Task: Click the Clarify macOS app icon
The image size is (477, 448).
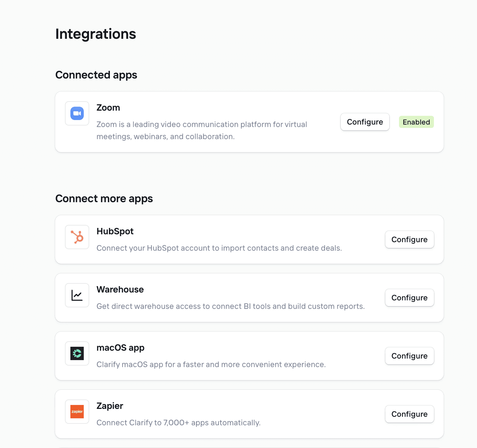Action: [x=77, y=353]
